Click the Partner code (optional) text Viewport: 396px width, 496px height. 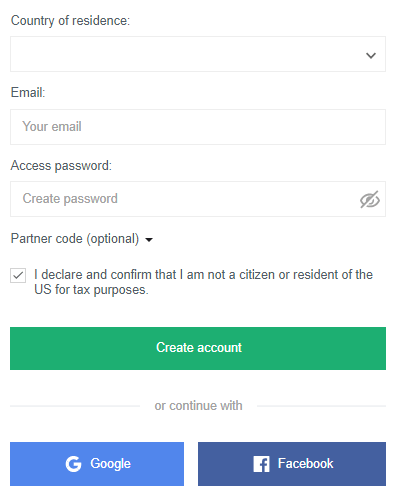75,239
